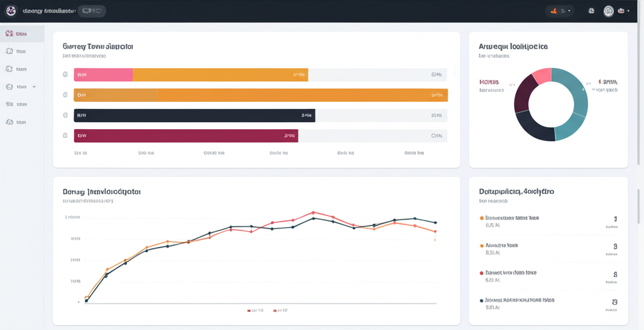644x330 pixels.
Task: Click the fifth sidebar navigation icon
Action: [9, 105]
